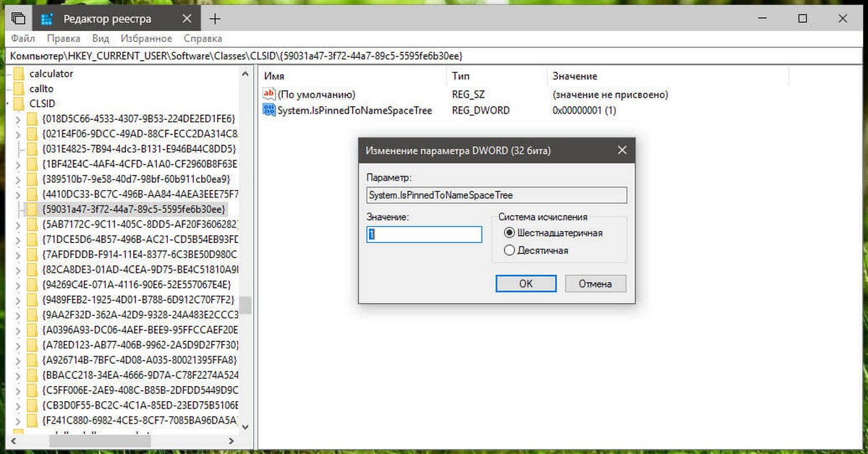Click the Значение column header
868x454 pixels.
[575, 76]
